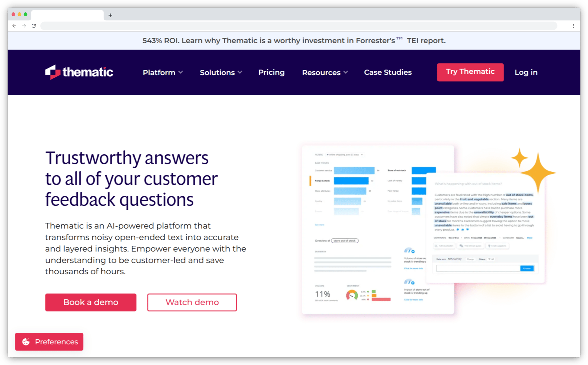This screenshot has width=588, height=365.
Task: Click the thumbs down icon below the summary
Action: click(x=468, y=230)
